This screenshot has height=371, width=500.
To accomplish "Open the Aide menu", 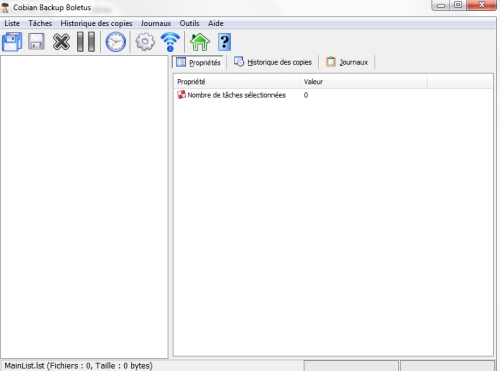I will tap(216, 23).
